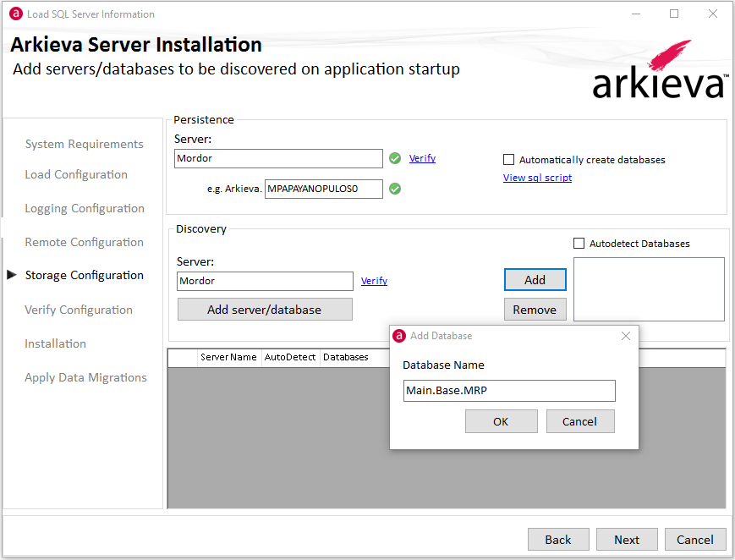Close the Load SQL Server Information window
The image size is (735, 560).
point(713,14)
